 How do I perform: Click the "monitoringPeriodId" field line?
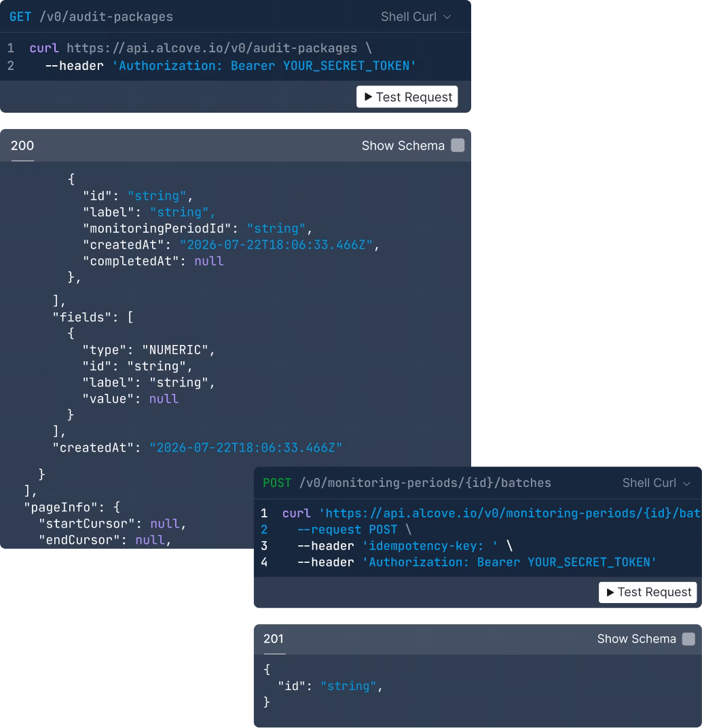tap(198, 228)
